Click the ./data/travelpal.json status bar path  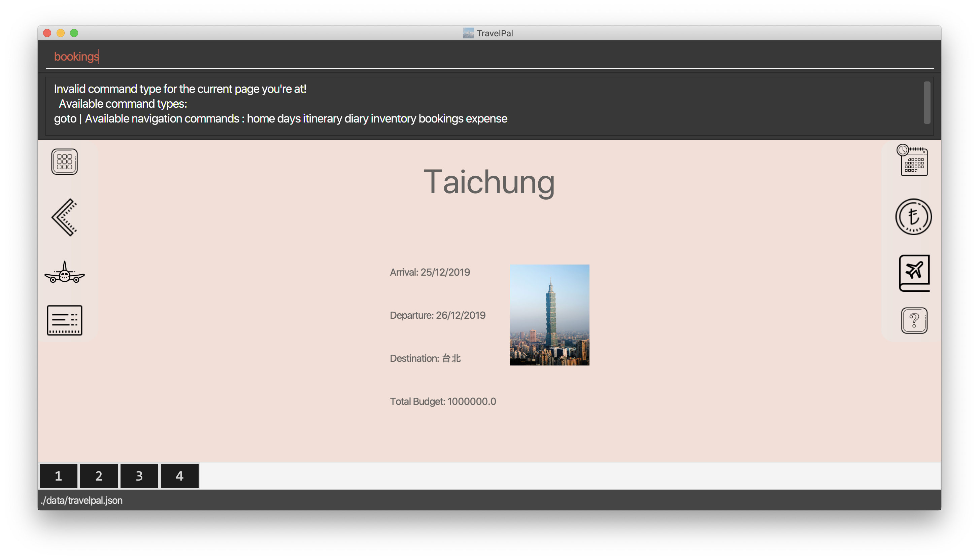pyautogui.click(x=81, y=500)
